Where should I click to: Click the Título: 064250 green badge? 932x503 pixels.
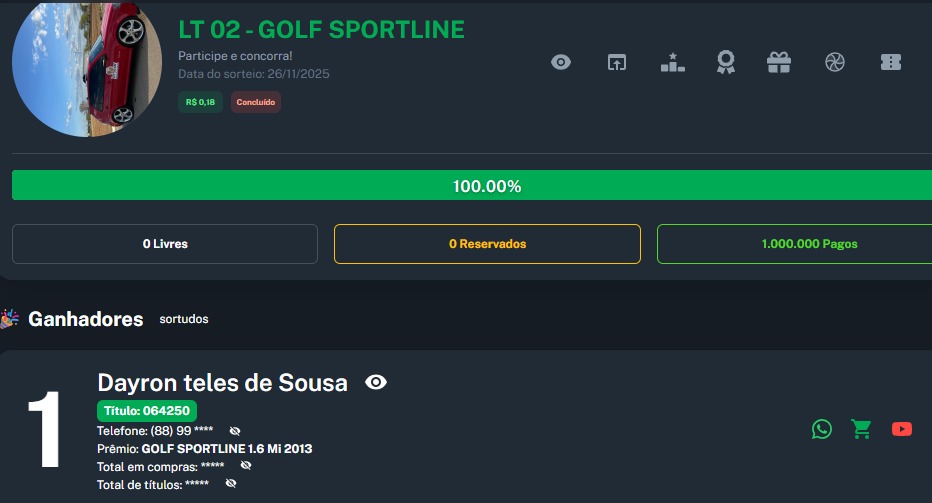[x=147, y=411]
